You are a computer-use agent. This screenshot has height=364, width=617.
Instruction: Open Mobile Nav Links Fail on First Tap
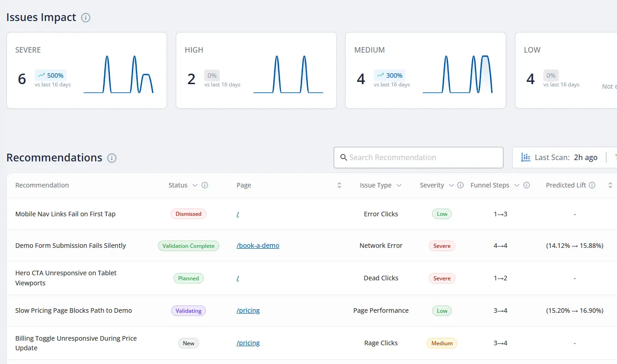pos(65,214)
